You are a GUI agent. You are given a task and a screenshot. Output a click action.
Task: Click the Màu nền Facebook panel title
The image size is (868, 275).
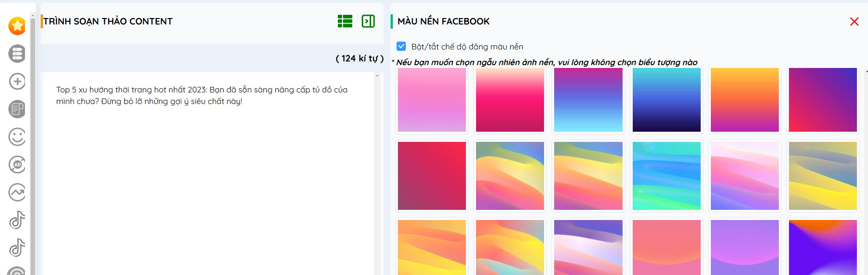(443, 21)
